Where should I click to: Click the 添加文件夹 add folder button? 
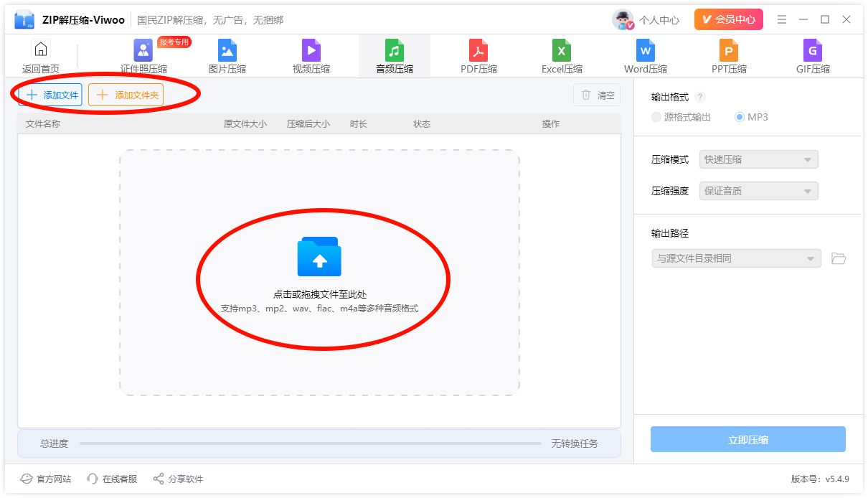click(126, 95)
